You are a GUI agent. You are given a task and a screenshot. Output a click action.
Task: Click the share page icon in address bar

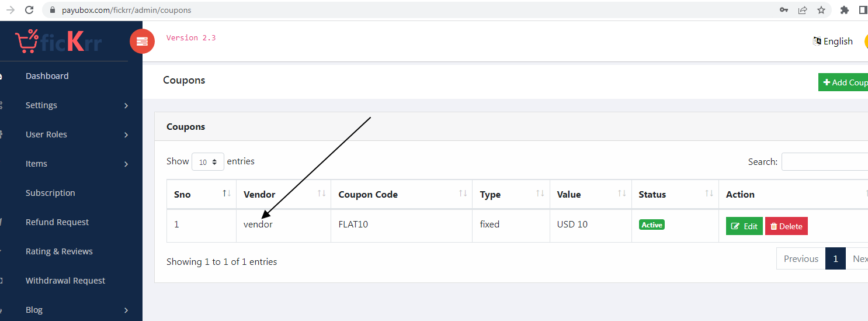tap(803, 10)
